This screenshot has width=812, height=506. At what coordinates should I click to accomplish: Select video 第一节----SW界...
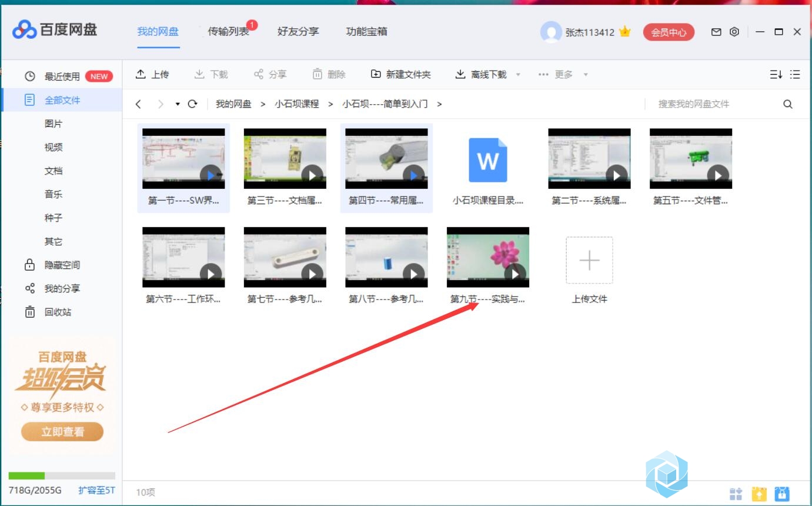point(183,168)
